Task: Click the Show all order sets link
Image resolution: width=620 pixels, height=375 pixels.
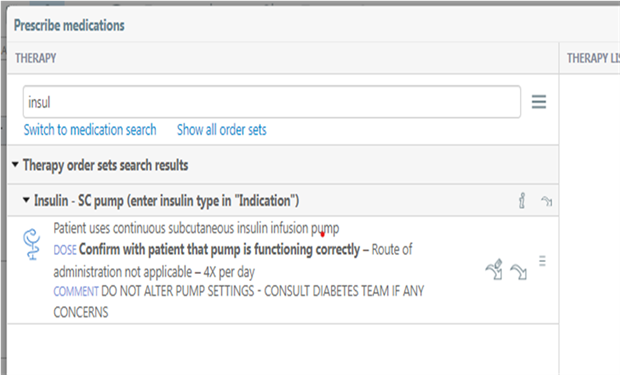Action: click(x=221, y=130)
